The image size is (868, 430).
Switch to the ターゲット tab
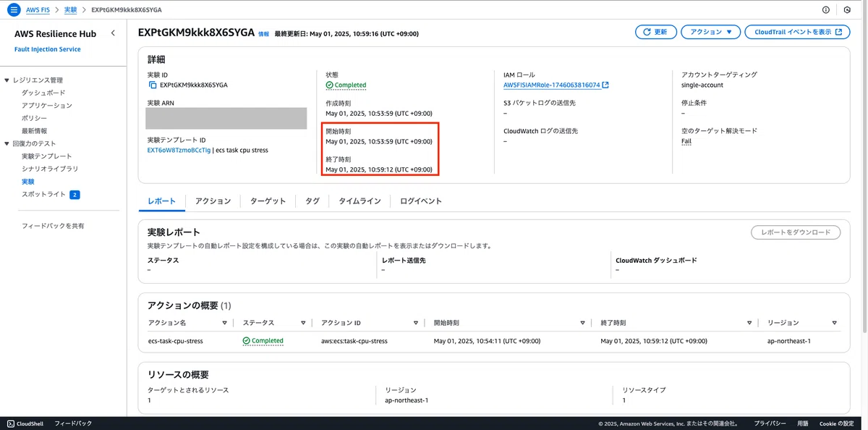tap(268, 201)
